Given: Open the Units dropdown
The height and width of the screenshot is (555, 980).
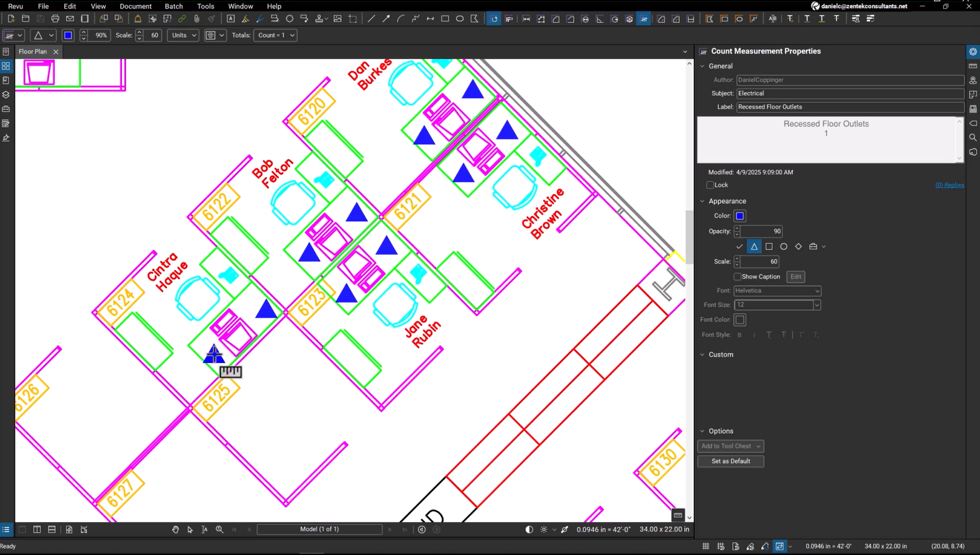Looking at the screenshot, I should [183, 35].
